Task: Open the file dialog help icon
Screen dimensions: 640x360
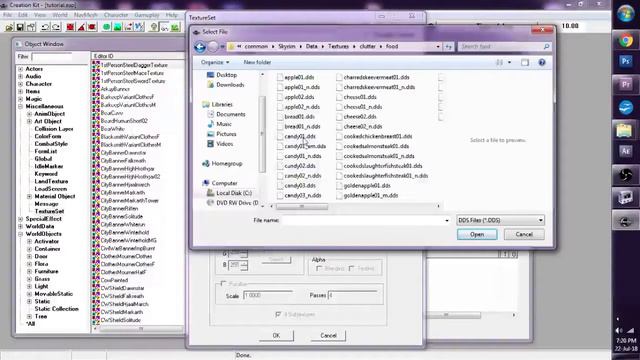Action: click(542, 62)
